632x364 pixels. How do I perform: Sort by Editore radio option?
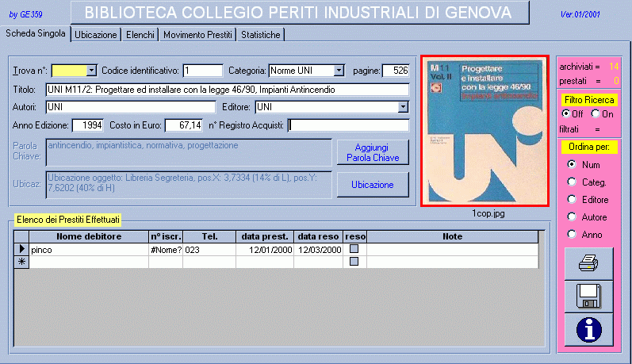[x=572, y=200]
